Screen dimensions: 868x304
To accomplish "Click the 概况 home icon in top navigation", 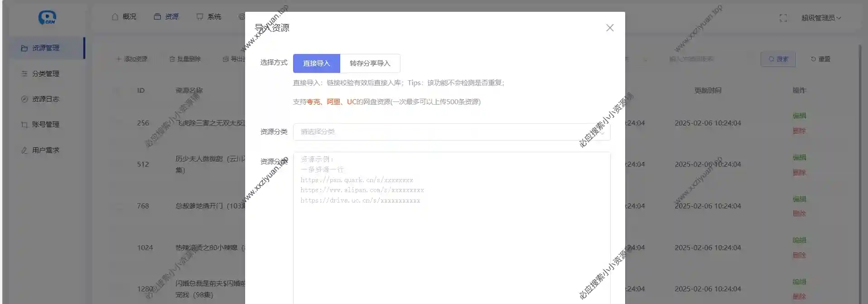I will 115,17.
